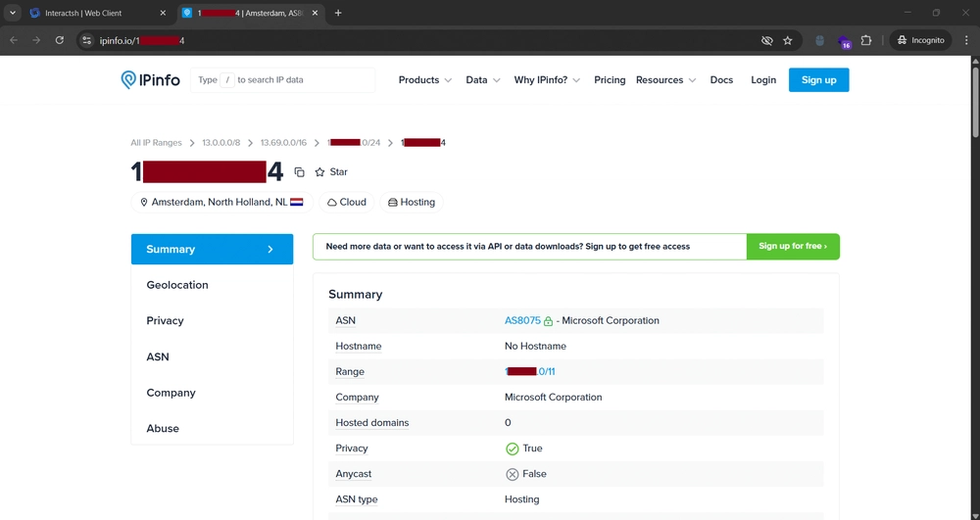
Task: Select Geolocation in the sidebar
Action: pos(177,285)
